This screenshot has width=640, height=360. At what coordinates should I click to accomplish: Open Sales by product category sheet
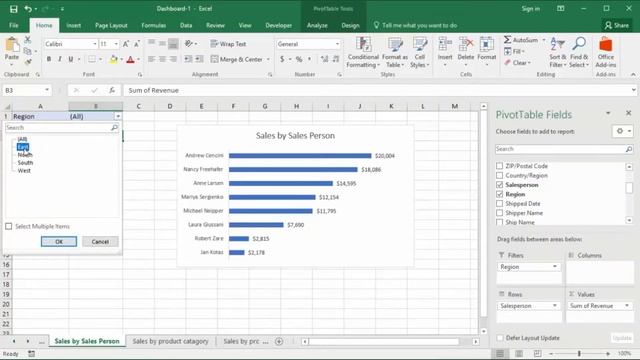[170, 341]
